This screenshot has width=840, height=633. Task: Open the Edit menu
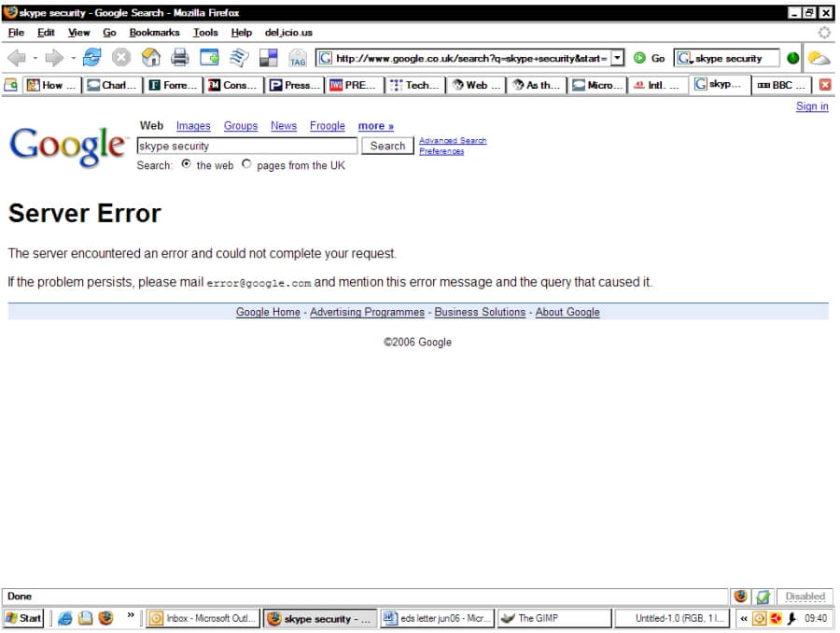pos(46,33)
